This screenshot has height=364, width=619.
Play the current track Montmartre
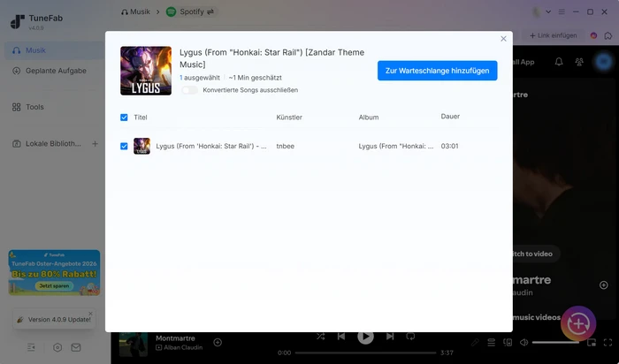[x=365, y=337]
